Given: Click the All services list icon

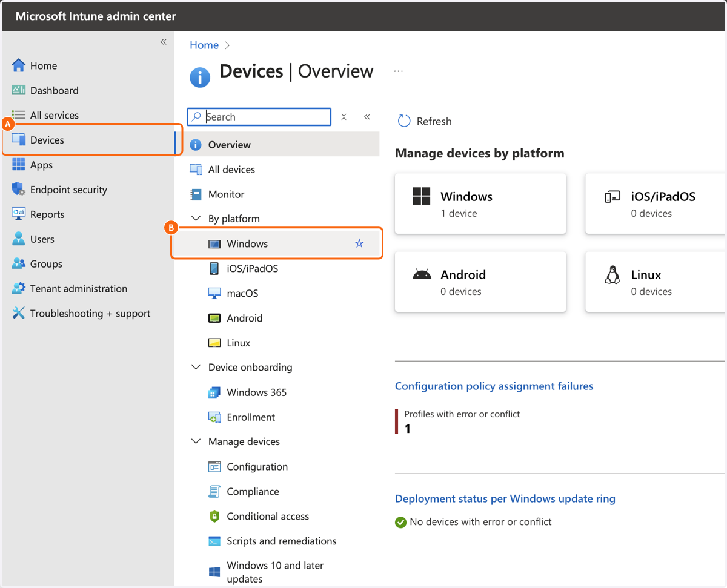Looking at the screenshot, I should (x=19, y=115).
